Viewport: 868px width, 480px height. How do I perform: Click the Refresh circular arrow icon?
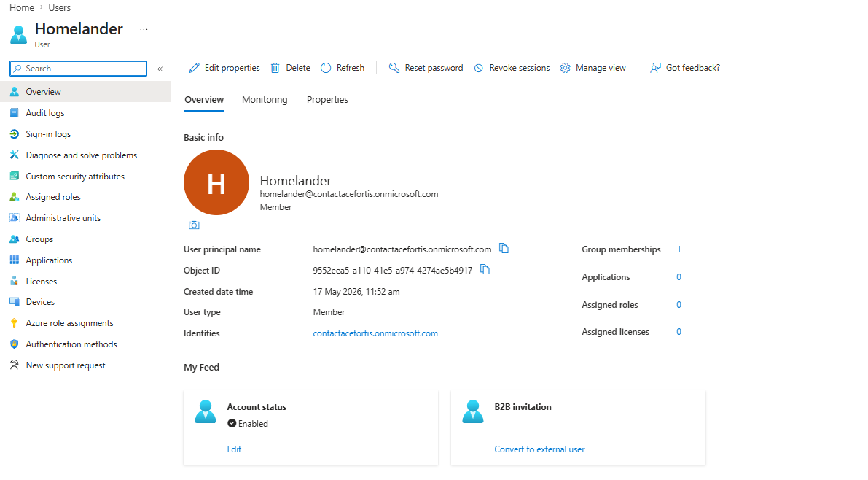pyautogui.click(x=326, y=68)
